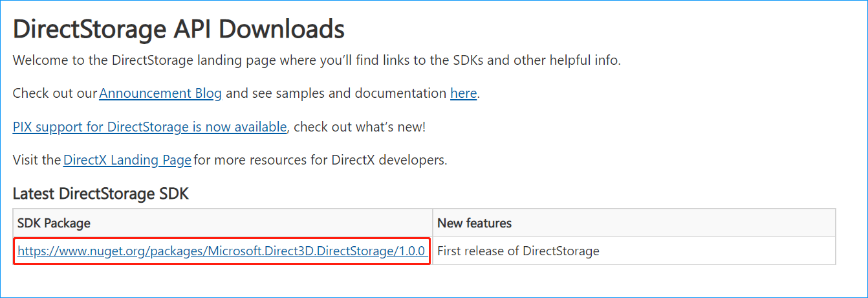
Task: Open the Announcement Blog link
Action: pyautogui.click(x=160, y=93)
